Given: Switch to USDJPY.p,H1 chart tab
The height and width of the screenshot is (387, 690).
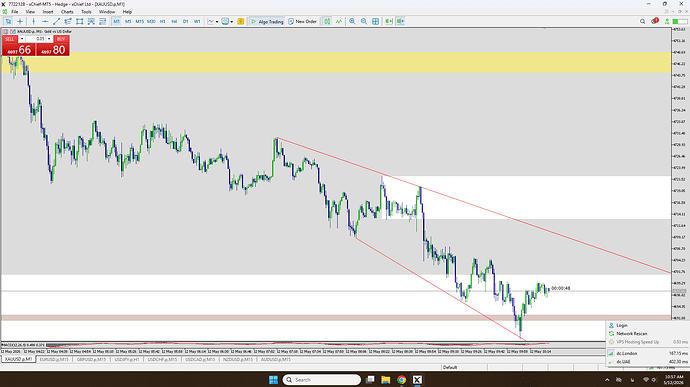Looking at the screenshot, I should [x=127, y=360].
